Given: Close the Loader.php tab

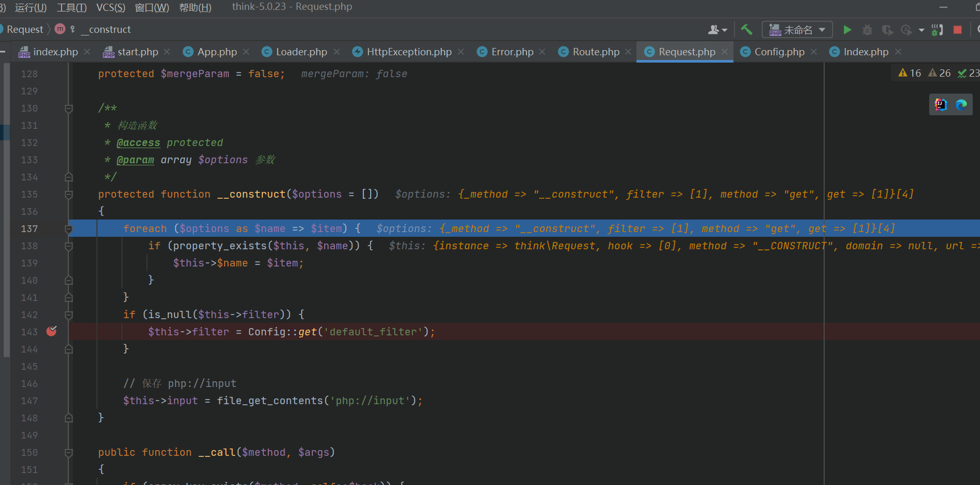Looking at the screenshot, I should tap(337, 52).
